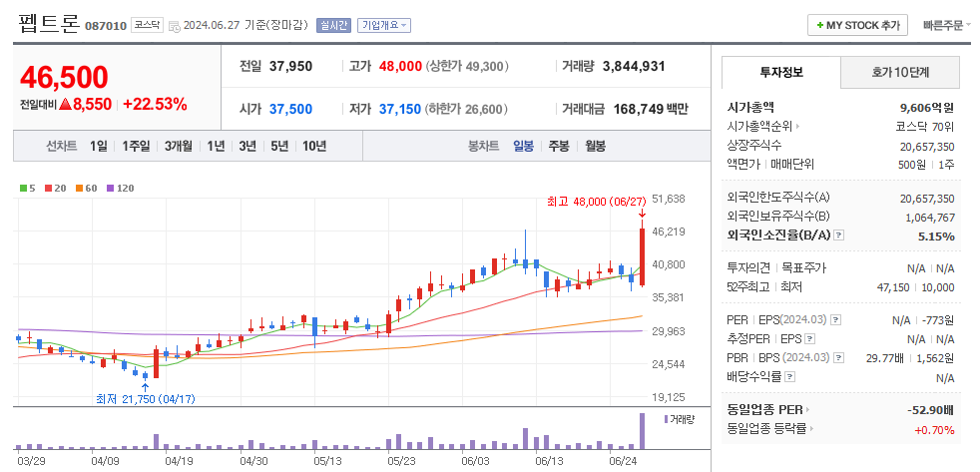980x472 pixels.
Task: Click the 저가 value 37,150
Action: 400,109
